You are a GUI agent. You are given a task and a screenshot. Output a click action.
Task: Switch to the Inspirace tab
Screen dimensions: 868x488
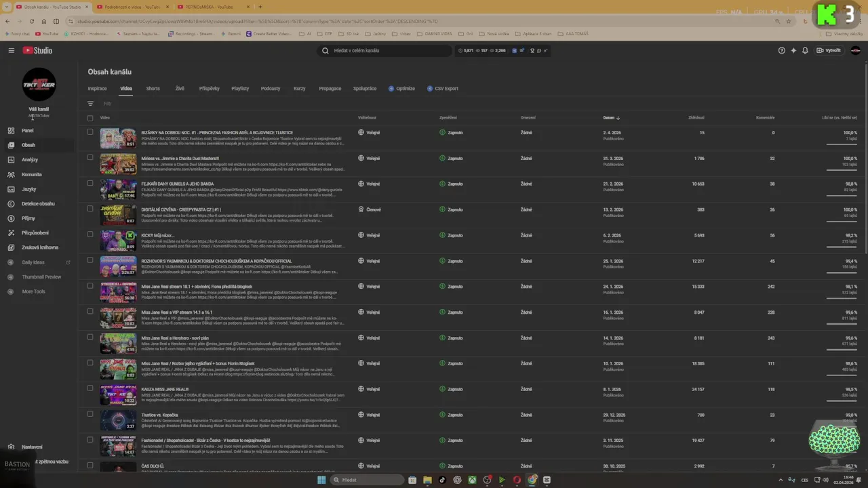(97, 88)
